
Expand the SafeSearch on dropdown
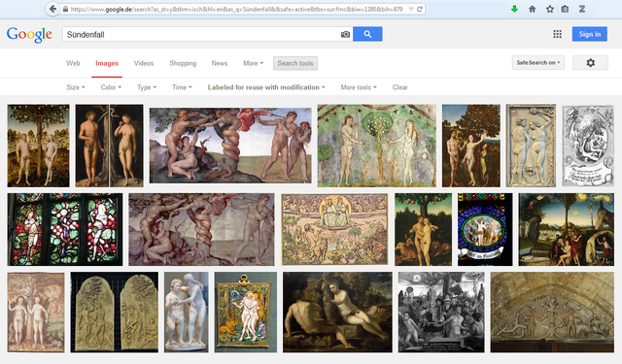click(538, 62)
